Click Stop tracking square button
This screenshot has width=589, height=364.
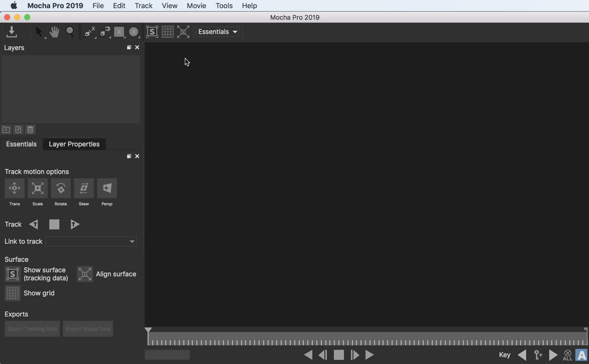click(54, 224)
